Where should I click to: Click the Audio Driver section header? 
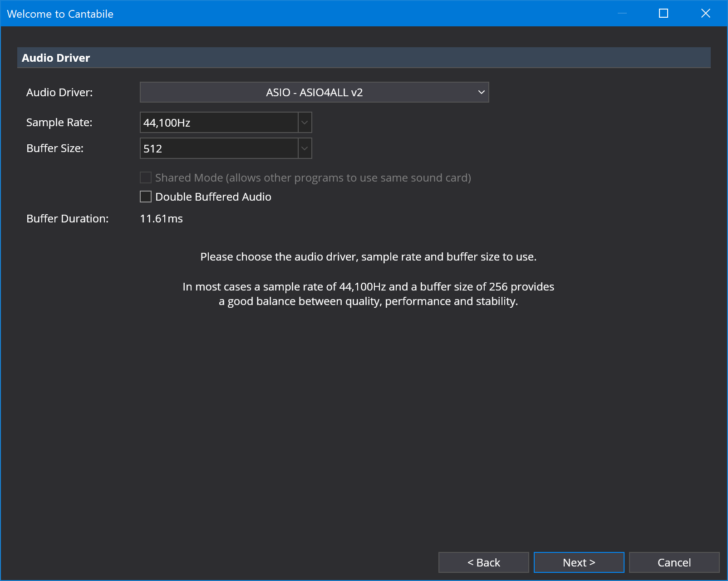(364, 58)
